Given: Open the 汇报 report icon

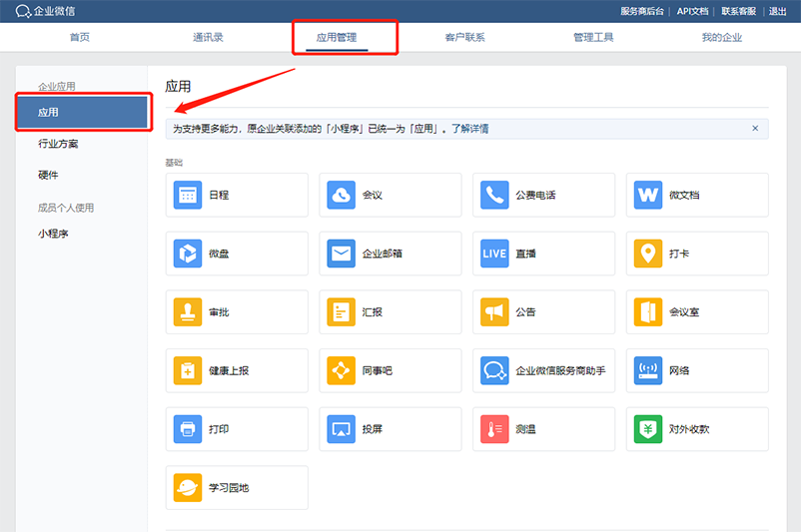Looking at the screenshot, I should click(341, 312).
